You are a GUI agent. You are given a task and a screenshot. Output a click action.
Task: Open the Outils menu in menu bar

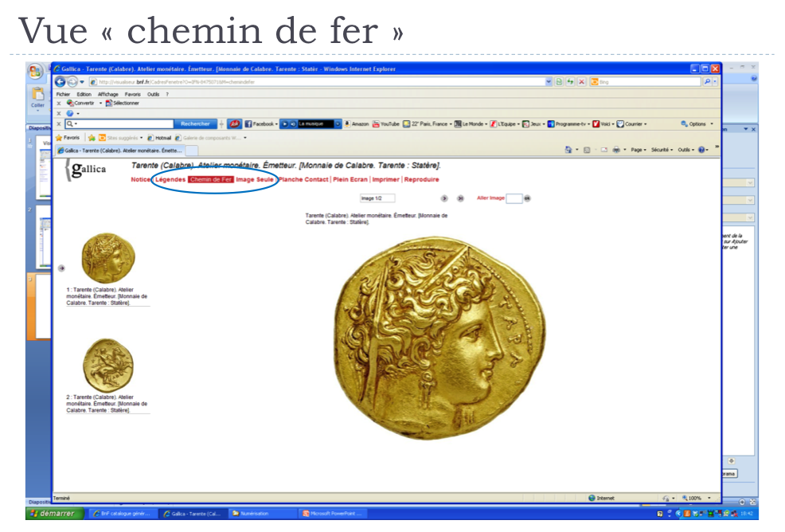(153, 94)
